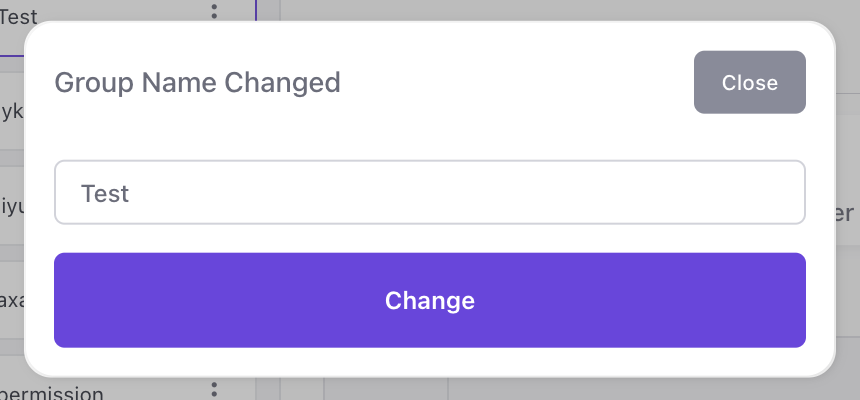
Task: Open the three-dot menu beside permission group
Action: tap(214, 389)
